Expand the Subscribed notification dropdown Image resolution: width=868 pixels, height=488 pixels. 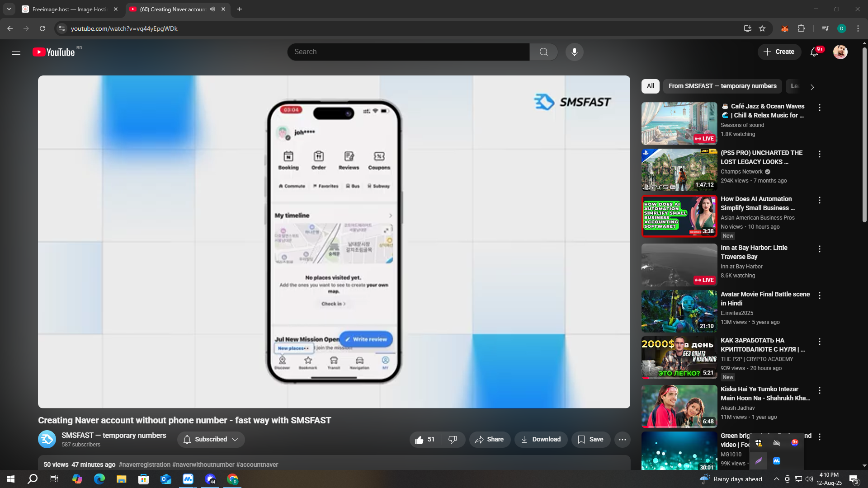pyautogui.click(x=211, y=440)
